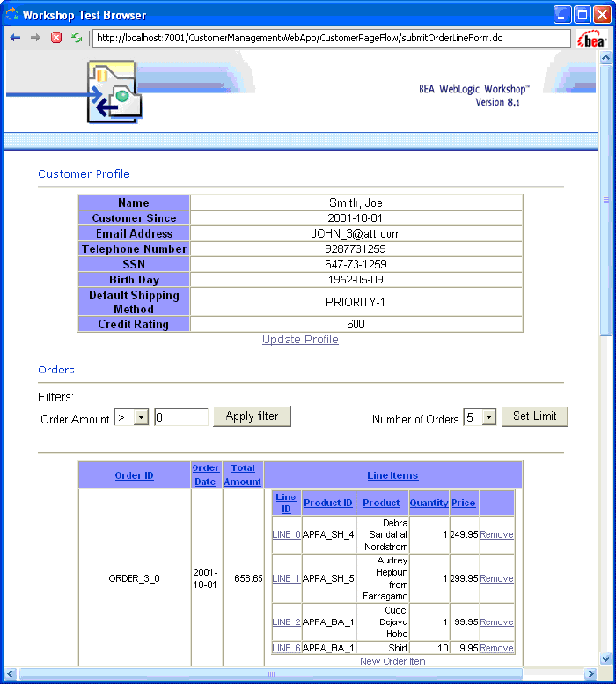Open the LINE_2 link
616x684 pixels.
pos(286,622)
